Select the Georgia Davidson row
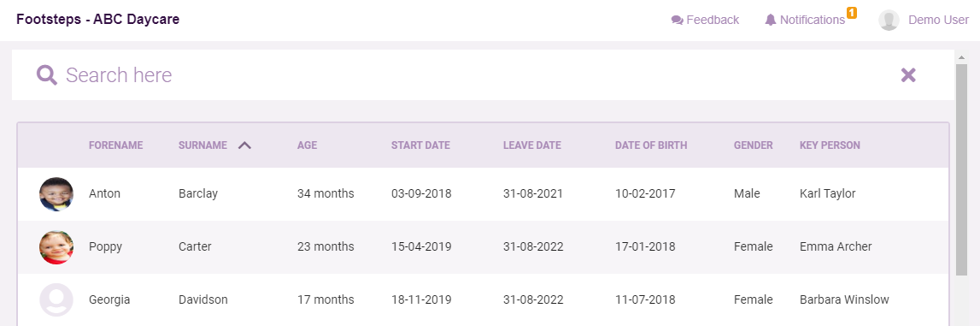 483,299
